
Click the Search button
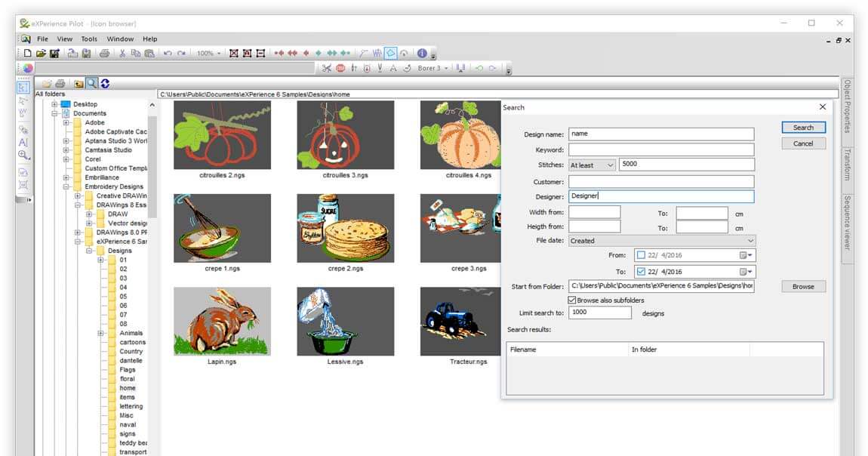[x=802, y=127]
